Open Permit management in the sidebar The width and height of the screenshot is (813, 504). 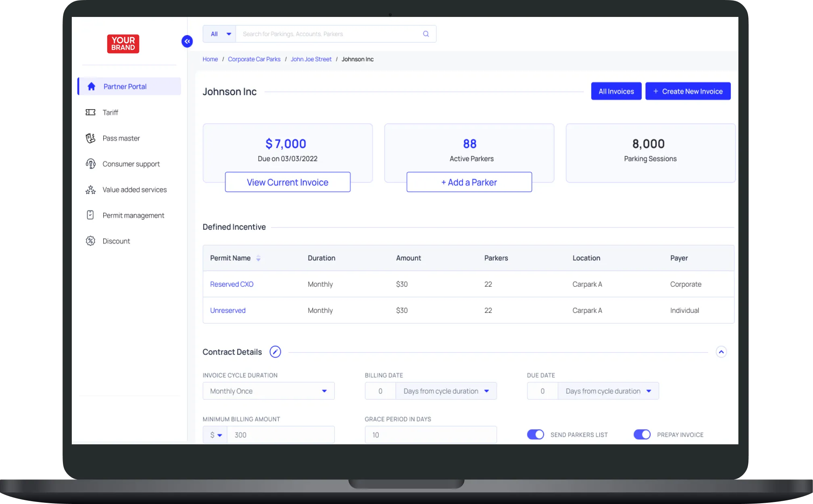pos(133,215)
